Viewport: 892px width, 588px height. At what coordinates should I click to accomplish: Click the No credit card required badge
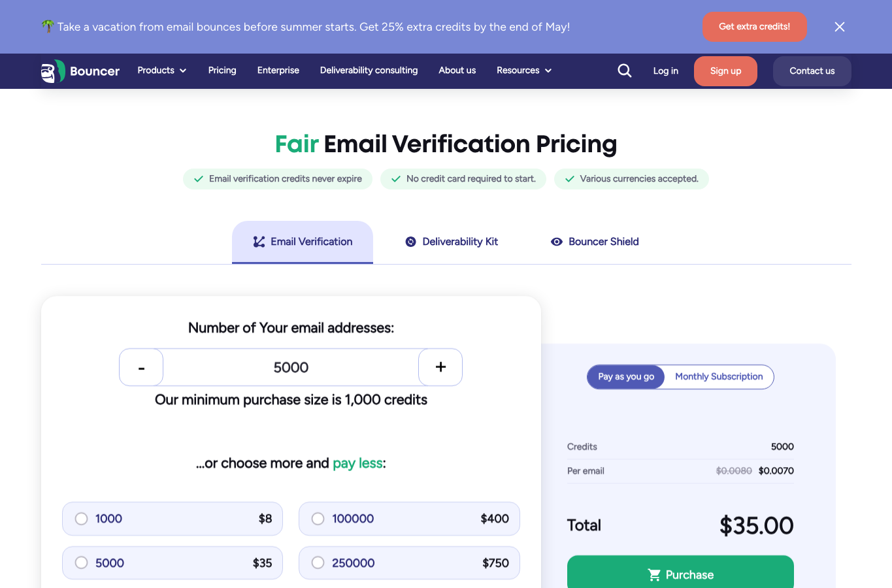(x=463, y=179)
